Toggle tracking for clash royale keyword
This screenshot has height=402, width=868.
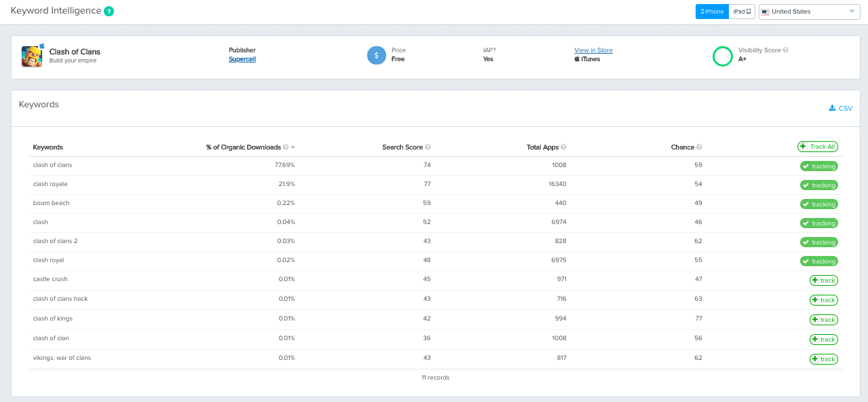[818, 185]
